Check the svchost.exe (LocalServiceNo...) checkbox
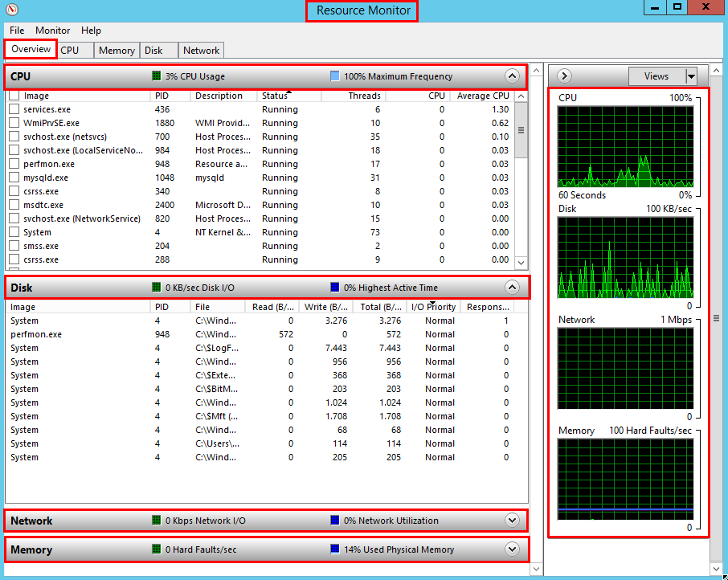 [x=14, y=150]
